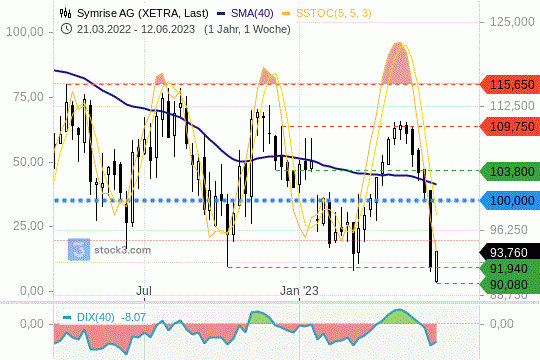Screen dimensions: 540x360
Task: Click the 103,800 green price label
Action: click(x=511, y=171)
